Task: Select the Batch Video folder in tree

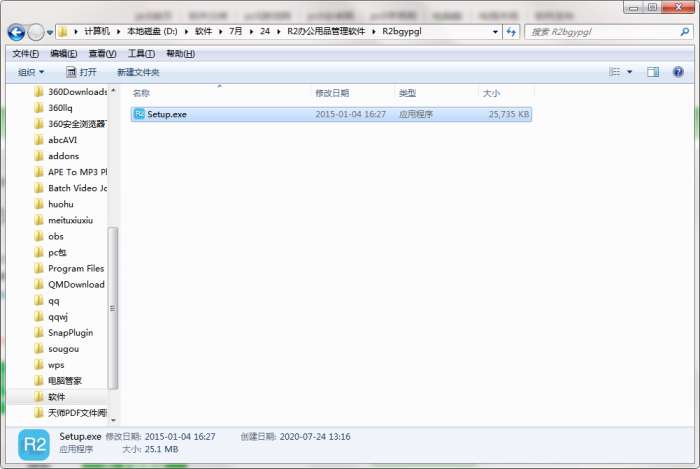Action: [x=71, y=188]
